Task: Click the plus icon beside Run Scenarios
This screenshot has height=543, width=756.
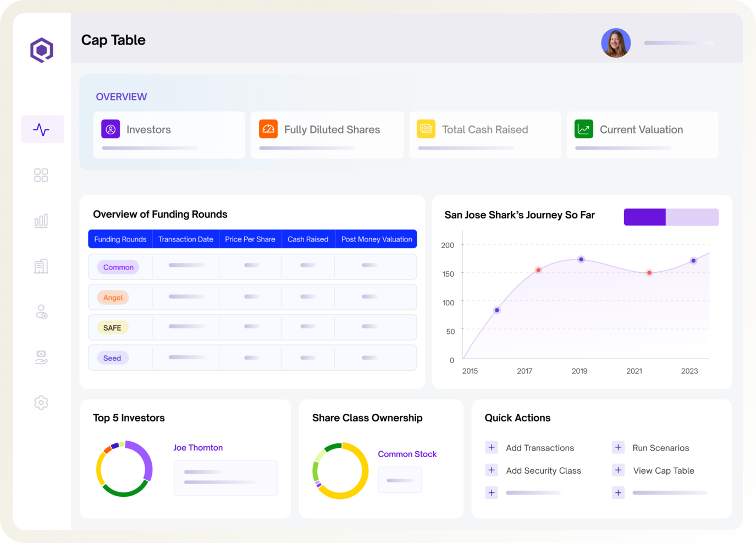Action: 618,447
